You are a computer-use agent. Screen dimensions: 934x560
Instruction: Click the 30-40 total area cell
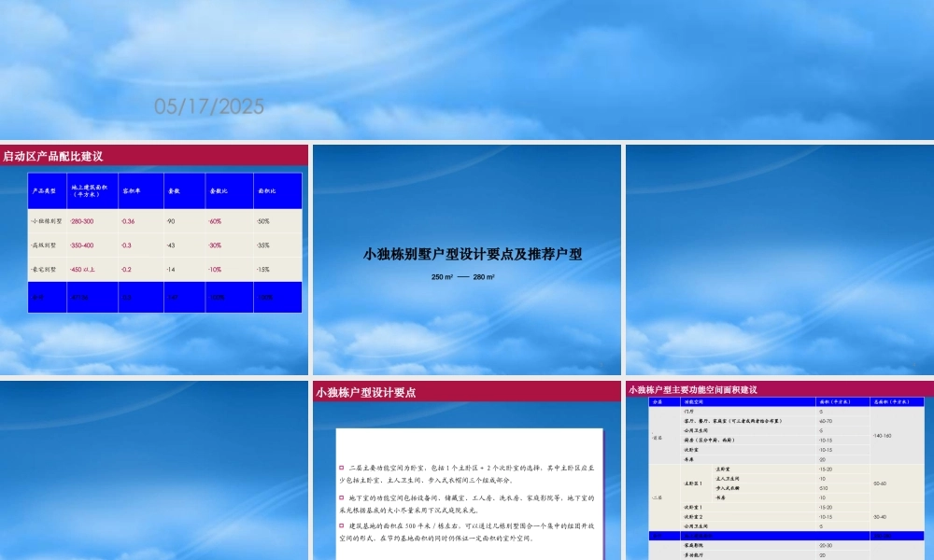tap(897, 516)
